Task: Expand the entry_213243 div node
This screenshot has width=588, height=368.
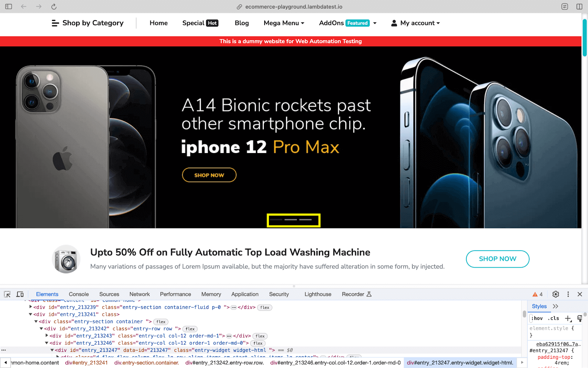Action: pyautogui.click(x=47, y=336)
